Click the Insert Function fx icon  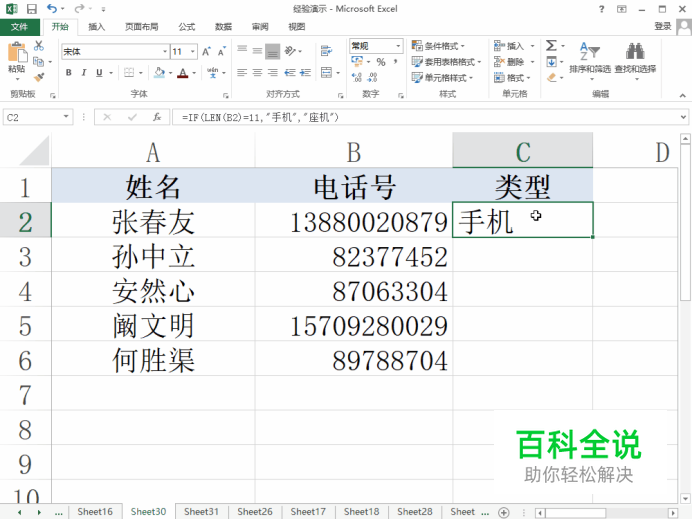(157, 117)
